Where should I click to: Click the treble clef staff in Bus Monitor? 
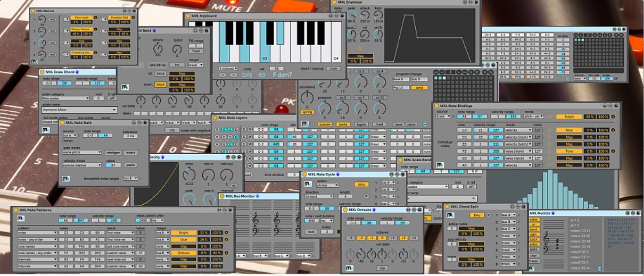256,219
